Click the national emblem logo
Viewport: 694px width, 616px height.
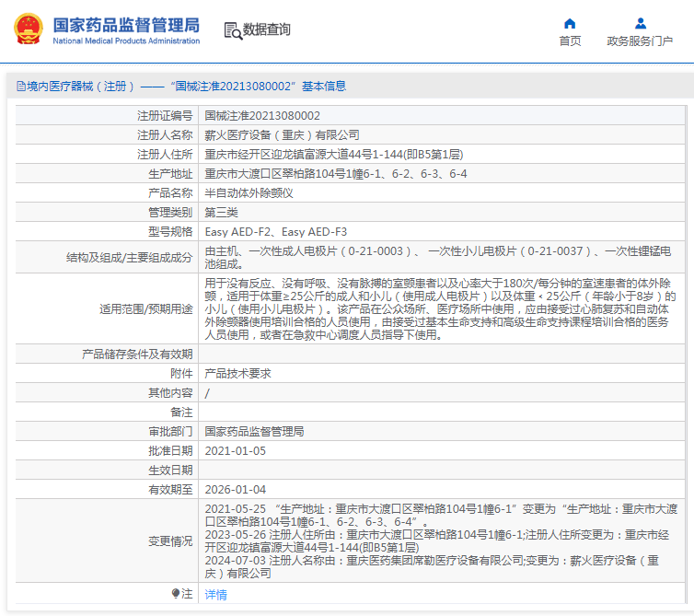coord(29,29)
